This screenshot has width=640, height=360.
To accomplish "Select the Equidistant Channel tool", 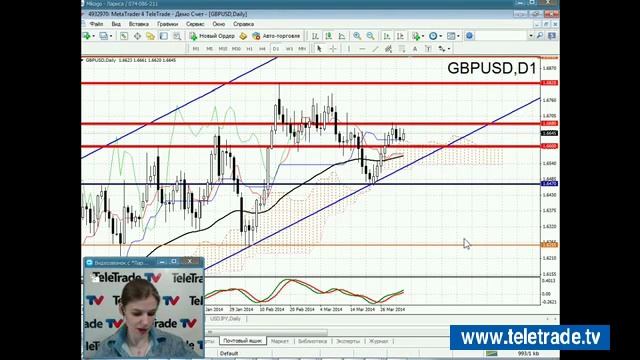I will (389, 49).
